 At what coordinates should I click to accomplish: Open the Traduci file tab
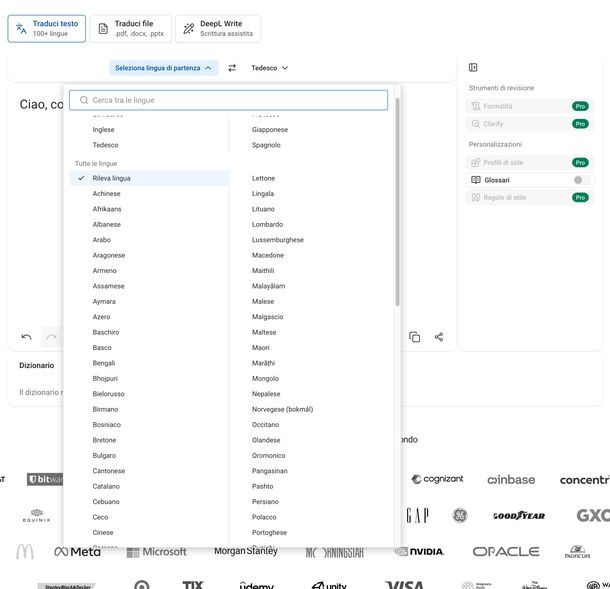(x=130, y=28)
